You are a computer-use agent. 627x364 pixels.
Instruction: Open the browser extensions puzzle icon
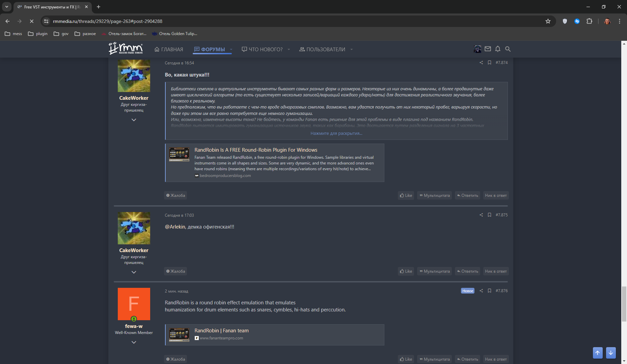coord(589,21)
